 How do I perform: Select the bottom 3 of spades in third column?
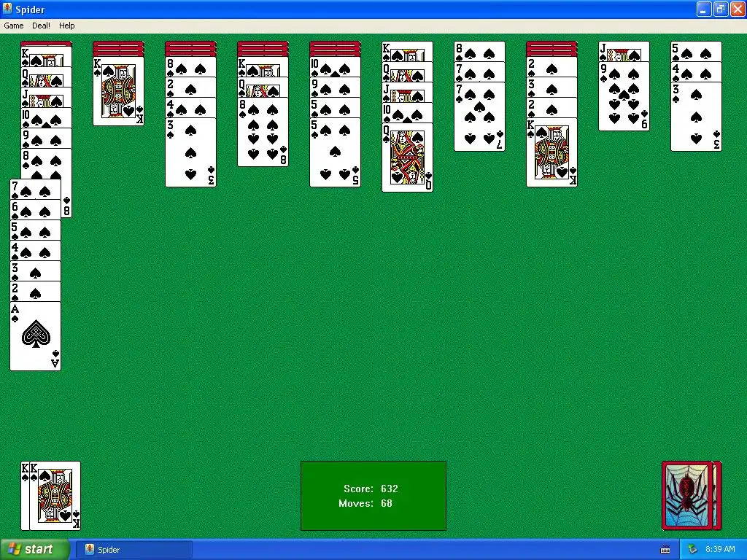[190, 152]
